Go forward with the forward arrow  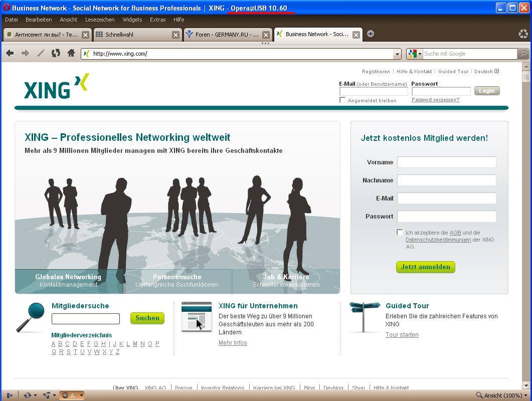(x=25, y=53)
